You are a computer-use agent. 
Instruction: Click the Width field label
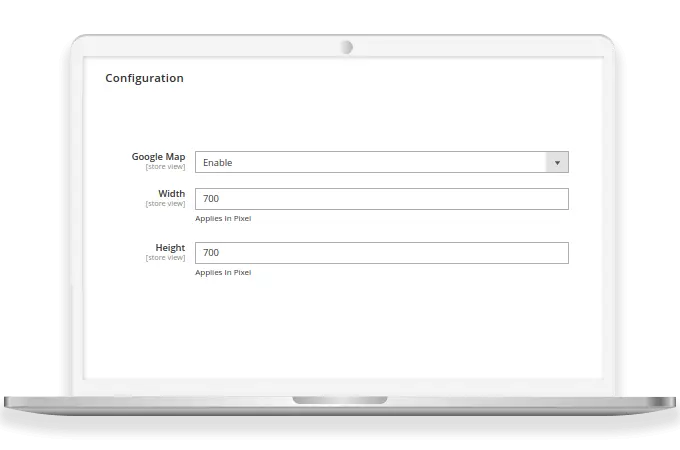click(x=171, y=193)
